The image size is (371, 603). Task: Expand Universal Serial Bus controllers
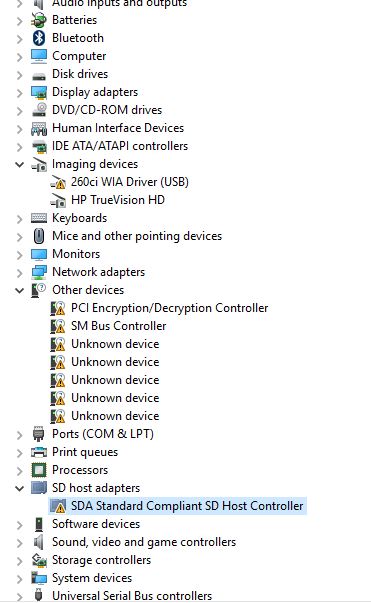pos(20,596)
